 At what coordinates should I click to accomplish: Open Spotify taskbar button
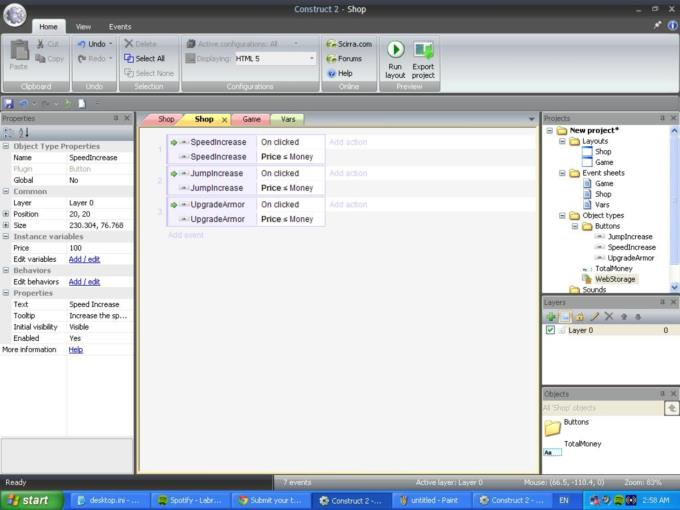(190, 500)
